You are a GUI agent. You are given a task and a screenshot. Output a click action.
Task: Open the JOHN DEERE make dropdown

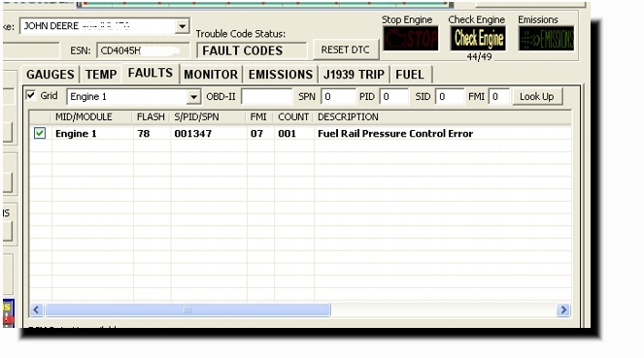tap(182, 26)
